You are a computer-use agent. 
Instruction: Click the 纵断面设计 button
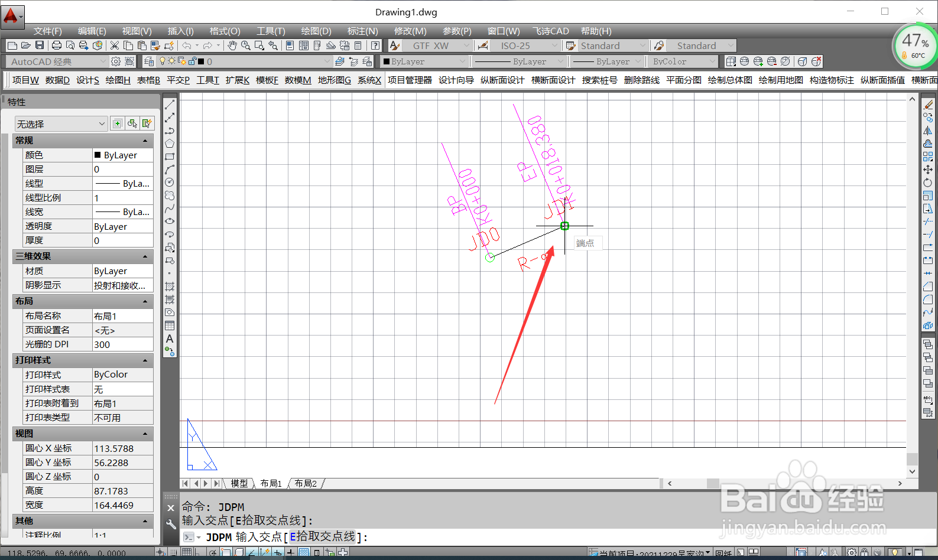pyautogui.click(x=502, y=80)
